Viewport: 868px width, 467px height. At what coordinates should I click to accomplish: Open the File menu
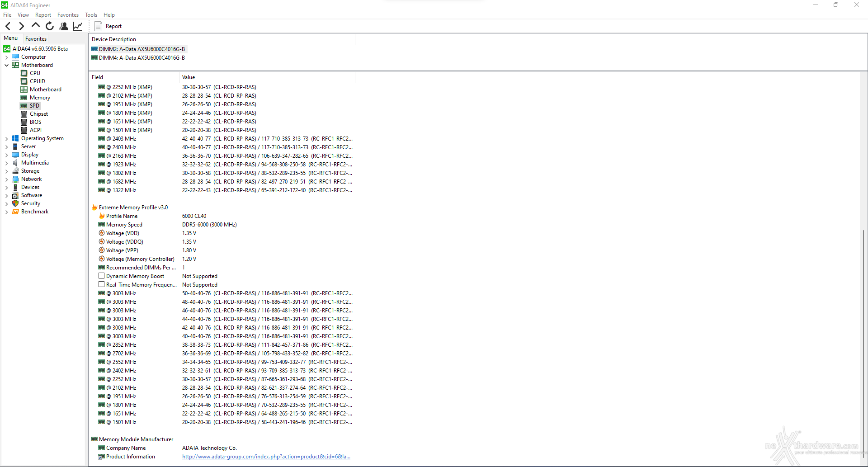[7, 15]
